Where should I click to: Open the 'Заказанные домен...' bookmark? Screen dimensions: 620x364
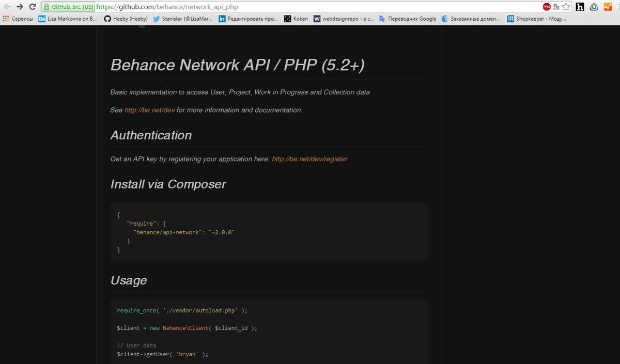471,19
